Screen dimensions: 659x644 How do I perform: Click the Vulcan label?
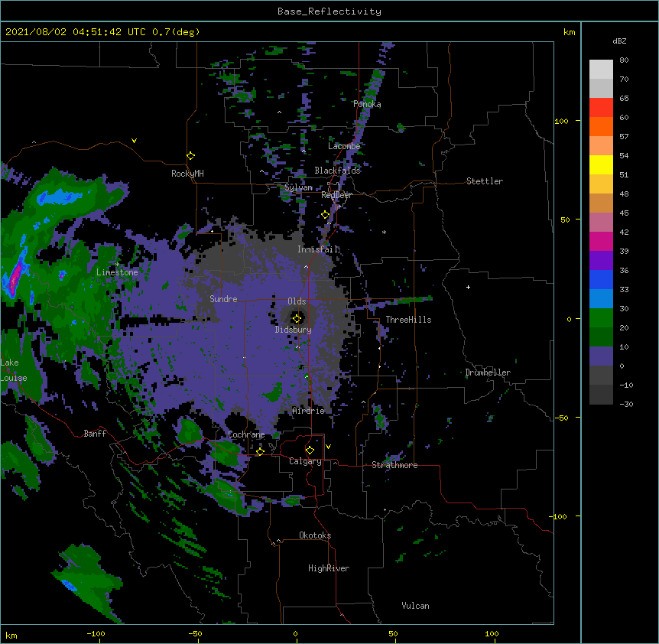coord(415,606)
